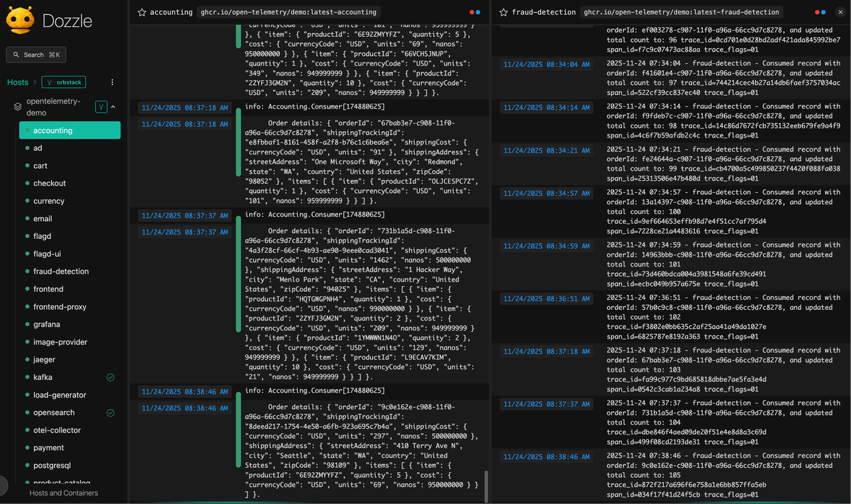851x504 pixels.
Task: Collapse the opentelemetry-demo container group
Action: 113,107
